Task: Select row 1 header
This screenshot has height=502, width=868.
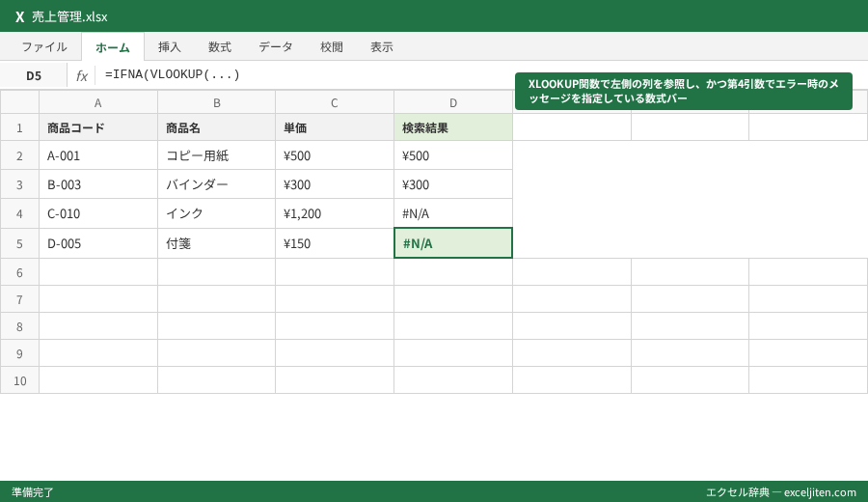Action: click(x=19, y=127)
